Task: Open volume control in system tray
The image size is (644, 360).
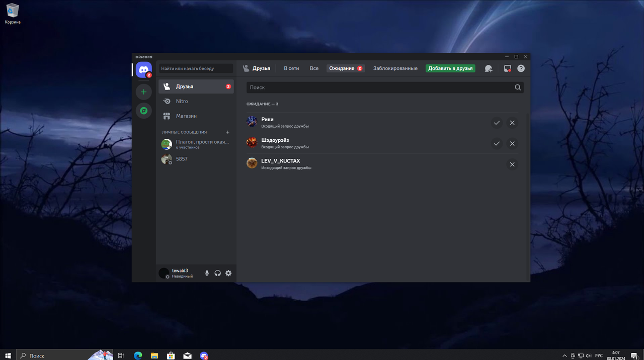Action: tap(589, 355)
